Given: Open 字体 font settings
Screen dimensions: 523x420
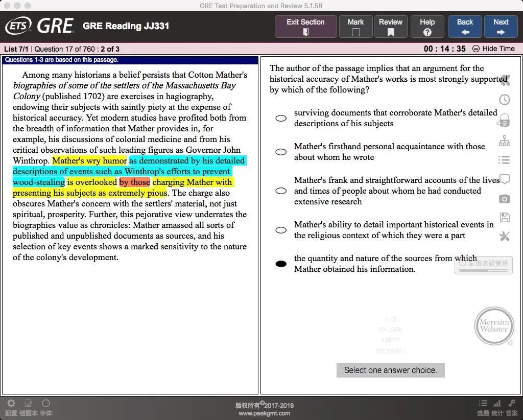Looking at the screenshot, I should (x=45, y=408).
